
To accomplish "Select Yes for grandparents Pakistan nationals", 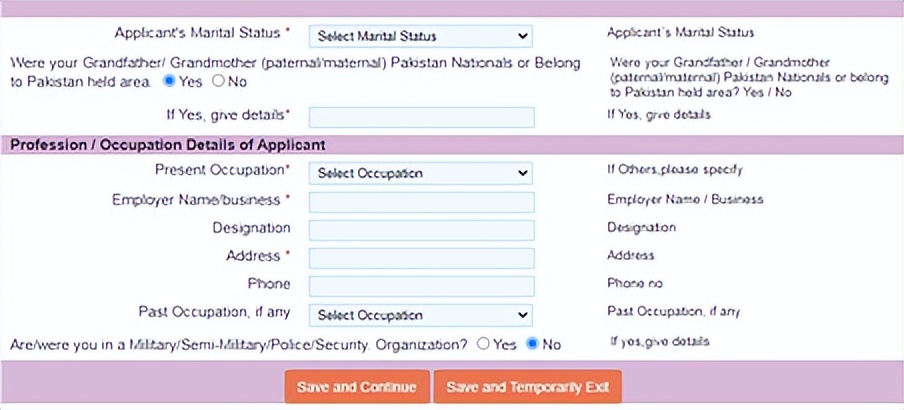I will (x=169, y=81).
